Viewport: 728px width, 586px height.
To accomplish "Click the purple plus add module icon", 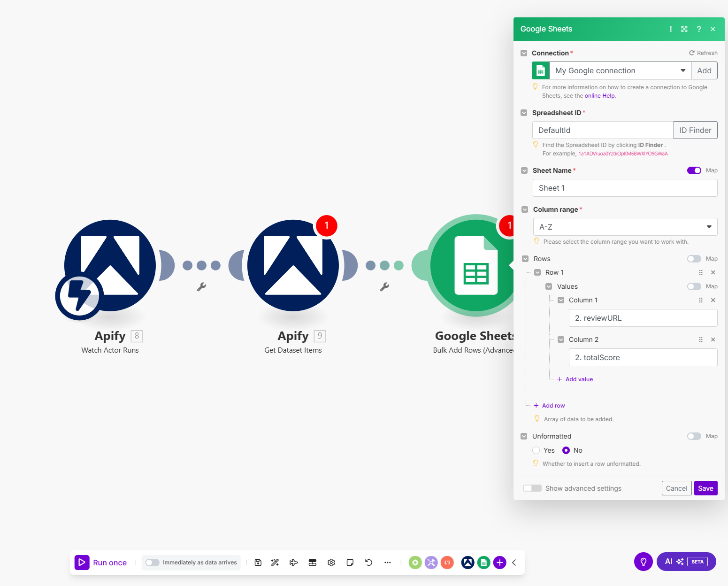I will (x=500, y=563).
